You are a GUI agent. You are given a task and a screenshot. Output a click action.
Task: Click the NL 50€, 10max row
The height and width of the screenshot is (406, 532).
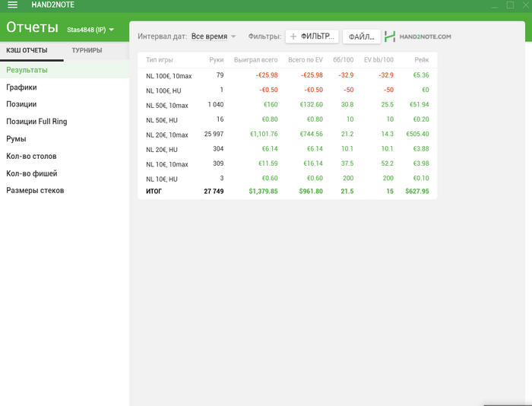(287, 105)
